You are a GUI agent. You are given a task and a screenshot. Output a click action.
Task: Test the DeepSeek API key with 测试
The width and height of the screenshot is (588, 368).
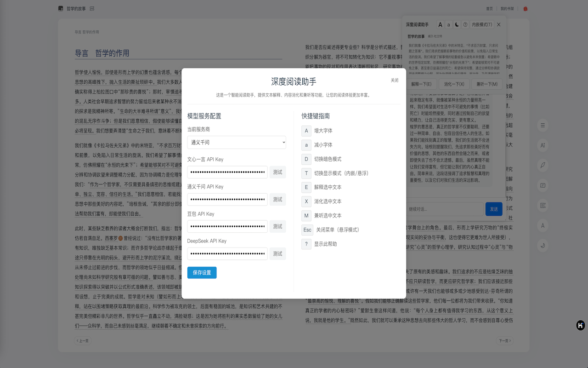coord(278,254)
